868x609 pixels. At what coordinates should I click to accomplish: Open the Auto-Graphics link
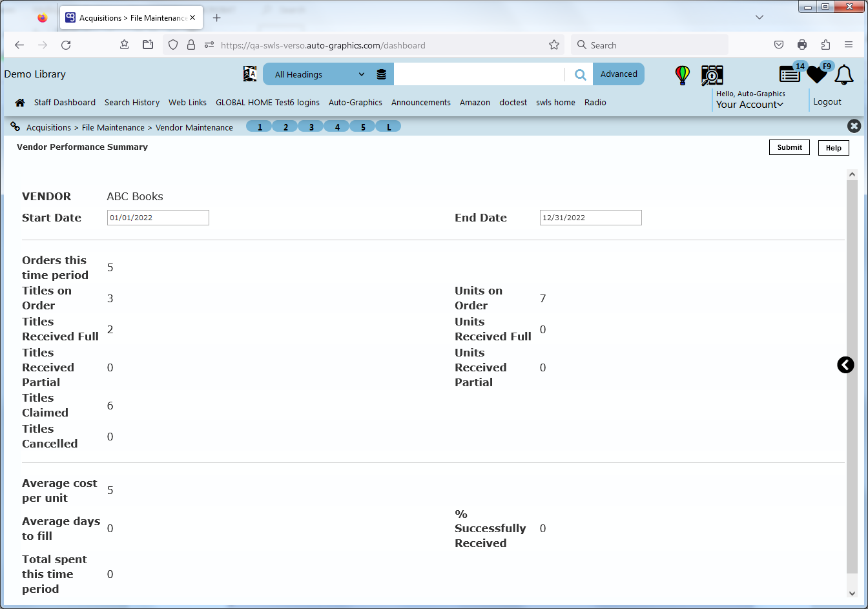tap(355, 103)
